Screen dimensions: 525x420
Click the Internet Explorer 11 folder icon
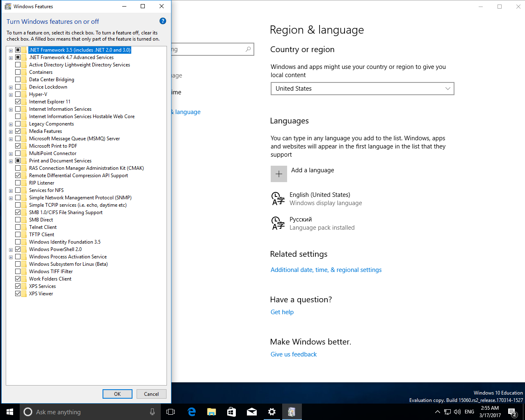24,102
